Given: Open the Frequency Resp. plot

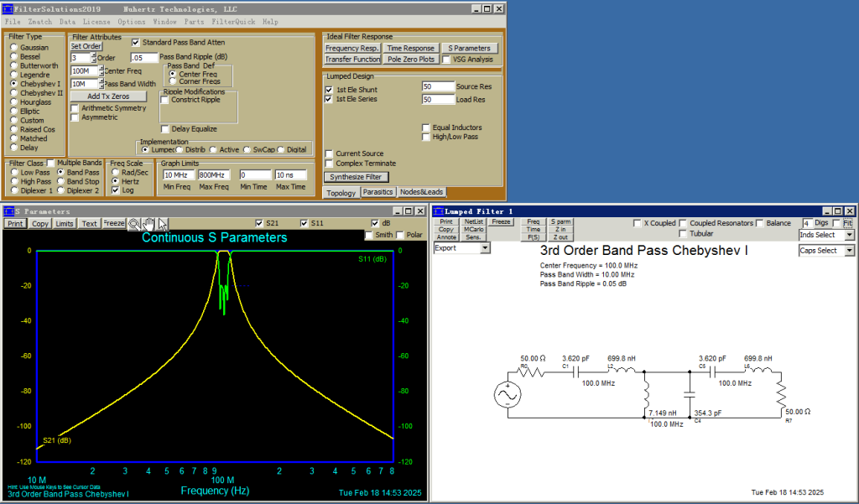Looking at the screenshot, I should (x=352, y=48).
